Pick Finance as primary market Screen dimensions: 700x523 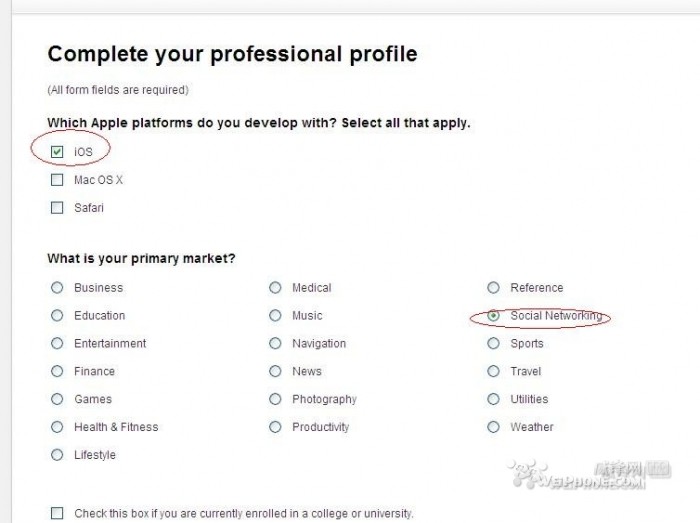57,371
